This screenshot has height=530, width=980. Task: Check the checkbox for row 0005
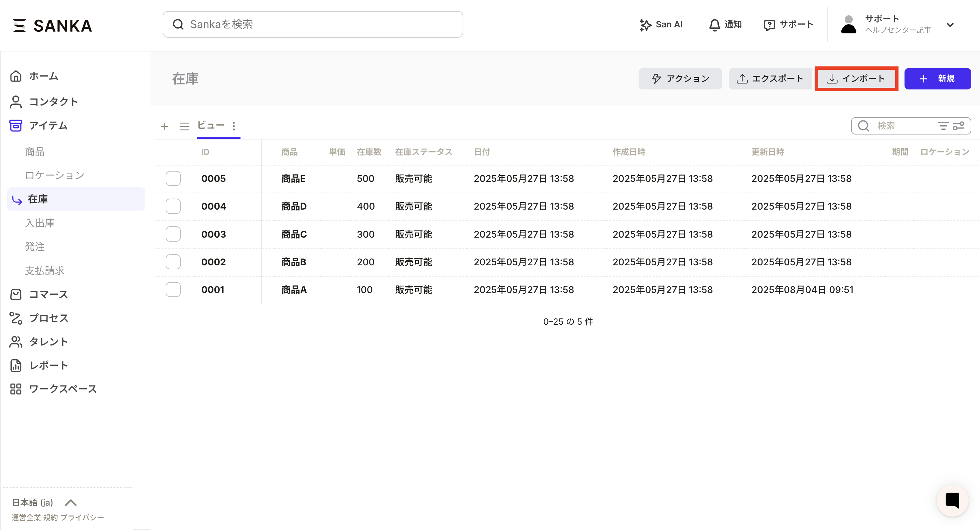pyautogui.click(x=173, y=178)
